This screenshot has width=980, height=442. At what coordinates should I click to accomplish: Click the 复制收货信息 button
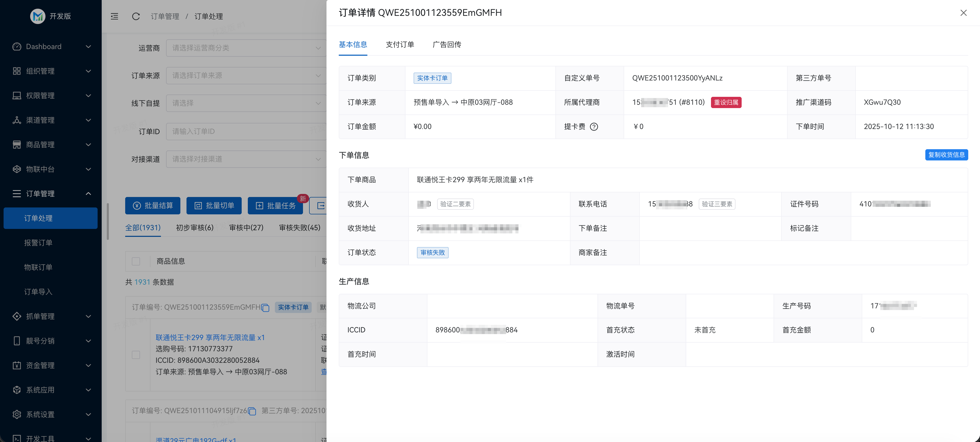tap(947, 155)
